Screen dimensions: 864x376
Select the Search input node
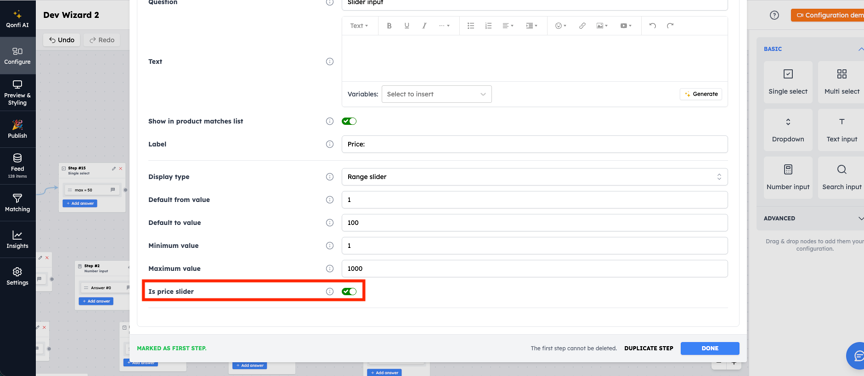click(841, 178)
